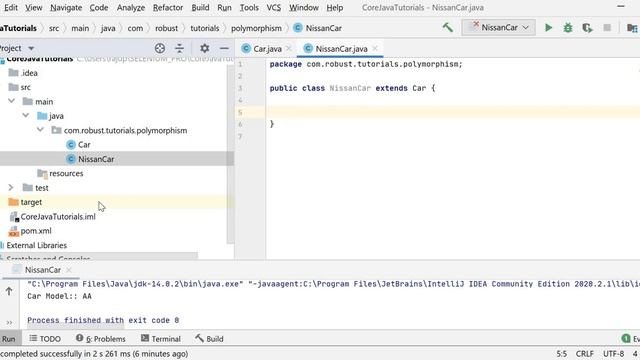Expand more run panel actions chevrons
Screen dimensions: 640x360
(9, 322)
